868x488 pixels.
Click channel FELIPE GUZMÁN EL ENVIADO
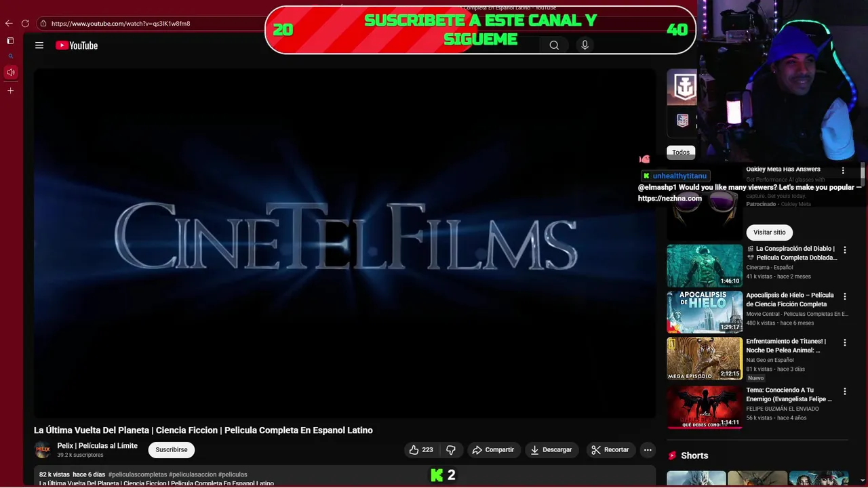tap(783, 409)
